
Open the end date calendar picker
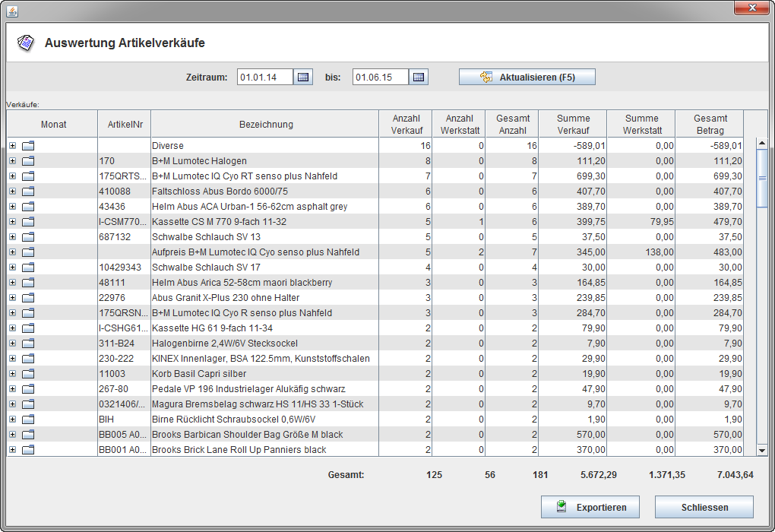[419, 78]
